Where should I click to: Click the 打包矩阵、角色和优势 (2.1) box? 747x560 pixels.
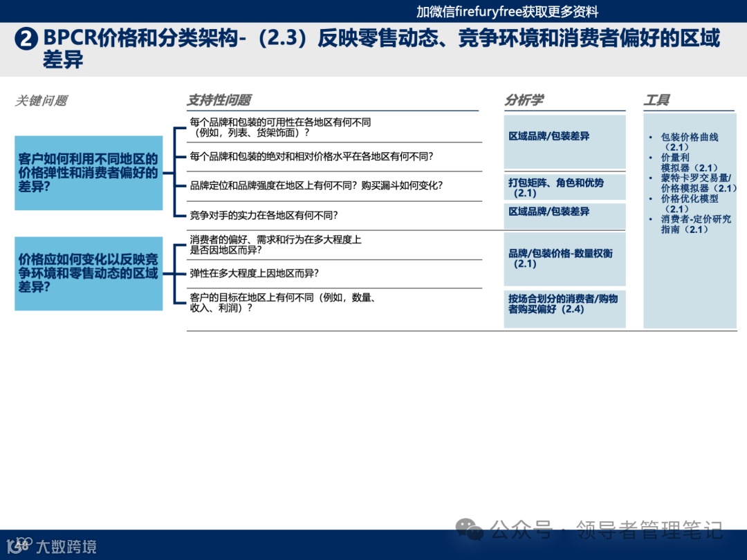tap(564, 187)
